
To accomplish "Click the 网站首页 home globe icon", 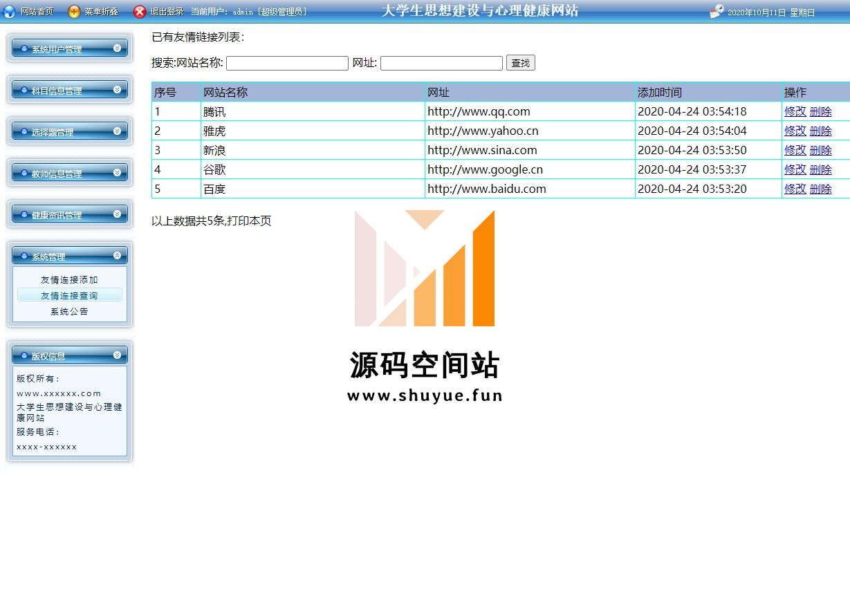I will 10,12.
